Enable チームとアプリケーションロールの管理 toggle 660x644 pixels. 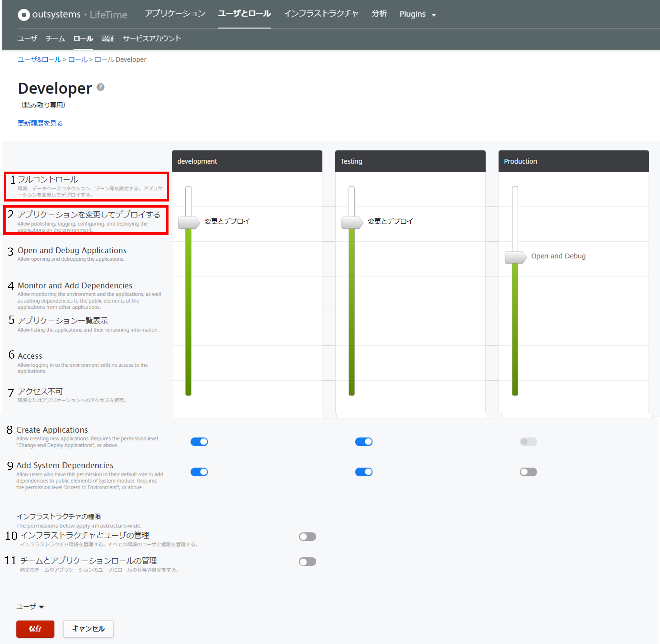(307, 562)
